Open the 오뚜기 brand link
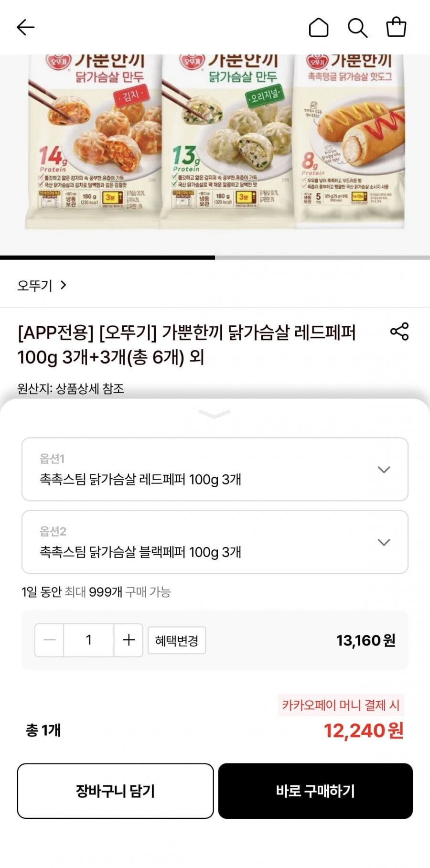Screen dimensions: 430x868 tap(42, 285)
